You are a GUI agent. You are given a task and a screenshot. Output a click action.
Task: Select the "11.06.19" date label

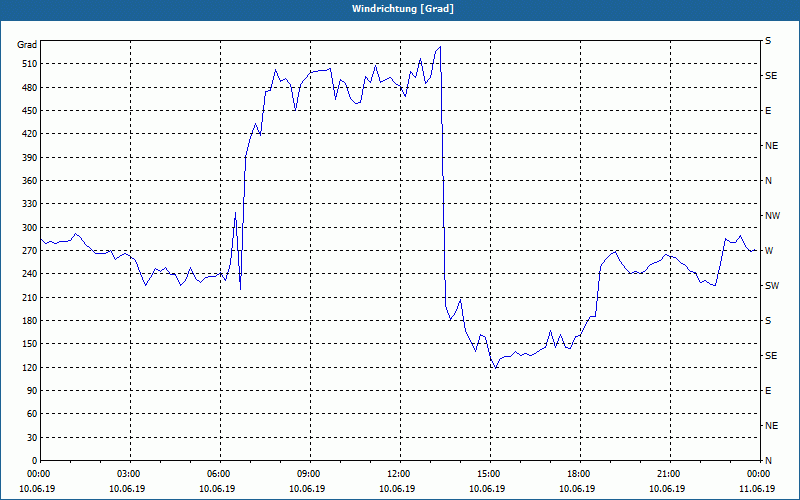pos(757,489)
